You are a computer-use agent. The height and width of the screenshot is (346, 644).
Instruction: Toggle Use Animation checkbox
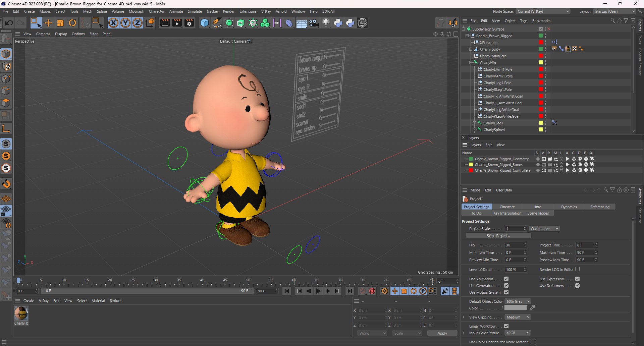506,279
